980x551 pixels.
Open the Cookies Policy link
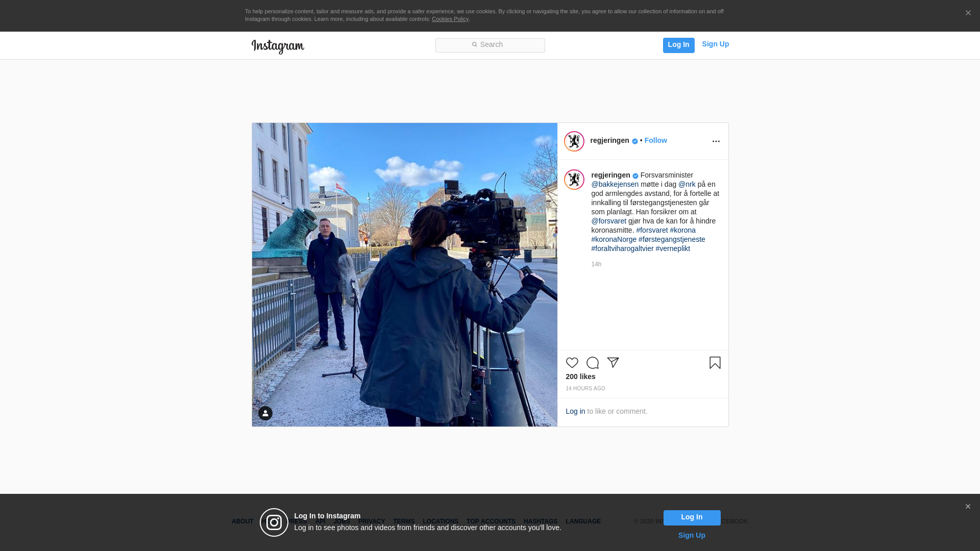pos(450,19)
